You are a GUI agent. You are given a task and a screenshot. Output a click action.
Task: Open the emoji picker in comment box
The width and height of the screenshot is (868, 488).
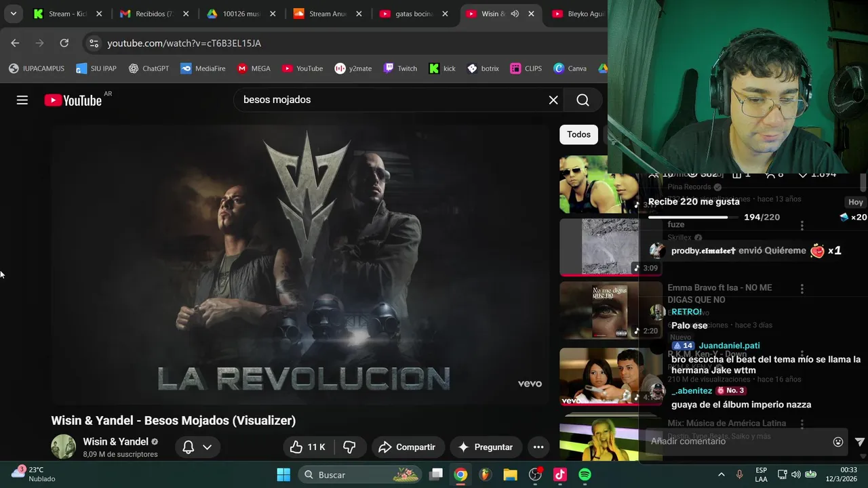(838, 441)
